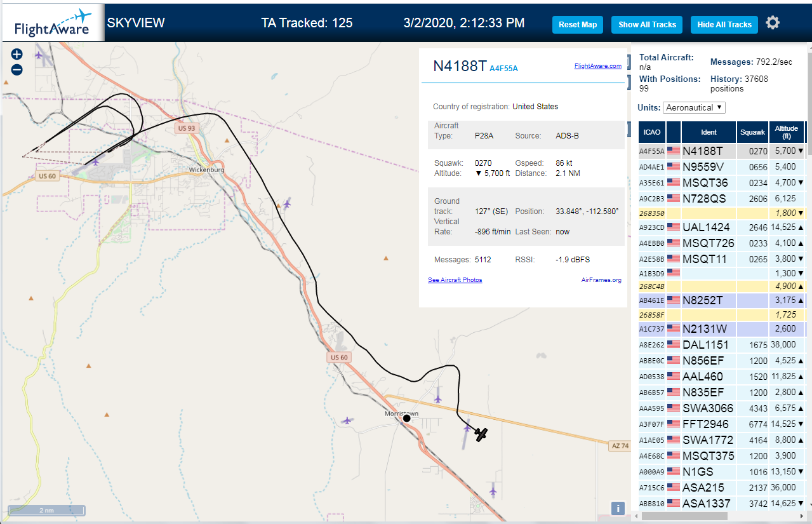Click the purple airport marker west of Morristown
812x524 pixels.
347,420
